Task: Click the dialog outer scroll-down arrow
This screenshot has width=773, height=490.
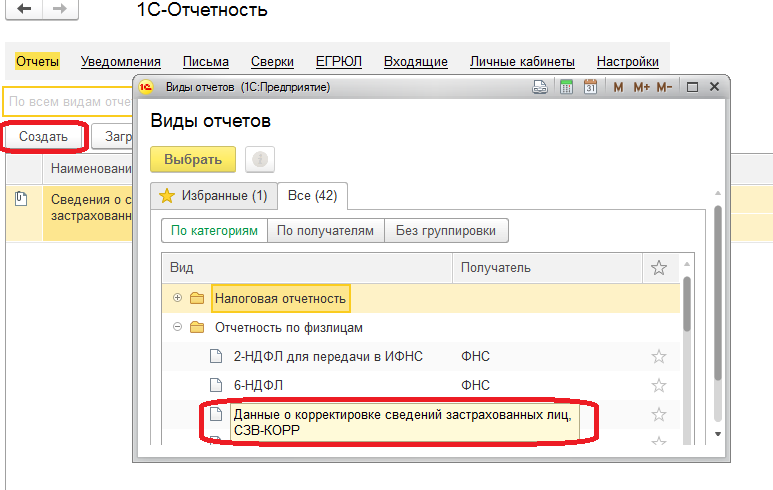Action: tap(718, 434)
